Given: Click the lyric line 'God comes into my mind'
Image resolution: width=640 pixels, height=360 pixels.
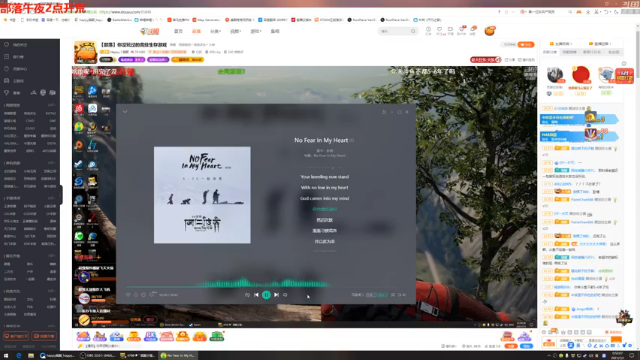Looking at the screenshot, I should [324, 198].
